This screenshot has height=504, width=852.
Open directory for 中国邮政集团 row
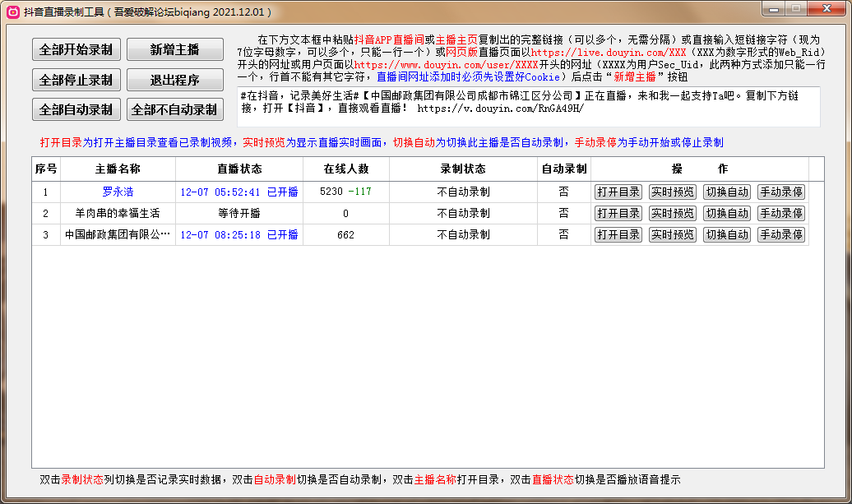pyautogui.click(x=618, y=234)
